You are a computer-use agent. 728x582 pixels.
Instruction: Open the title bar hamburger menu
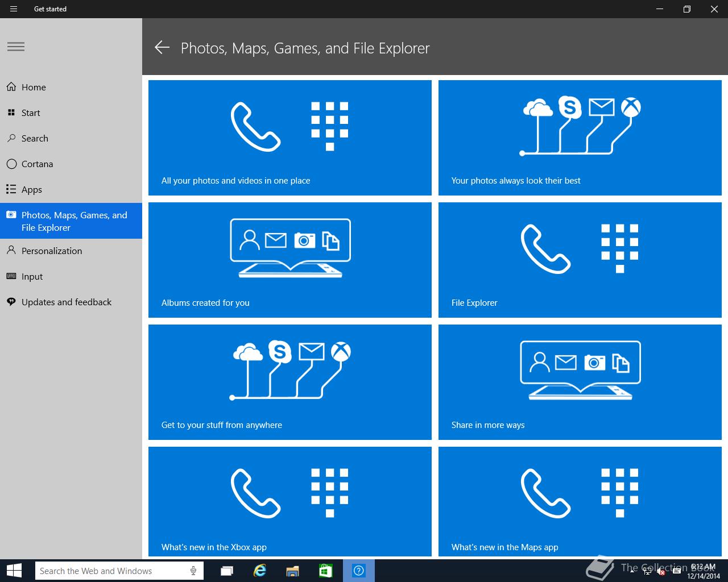coord(14,9)
